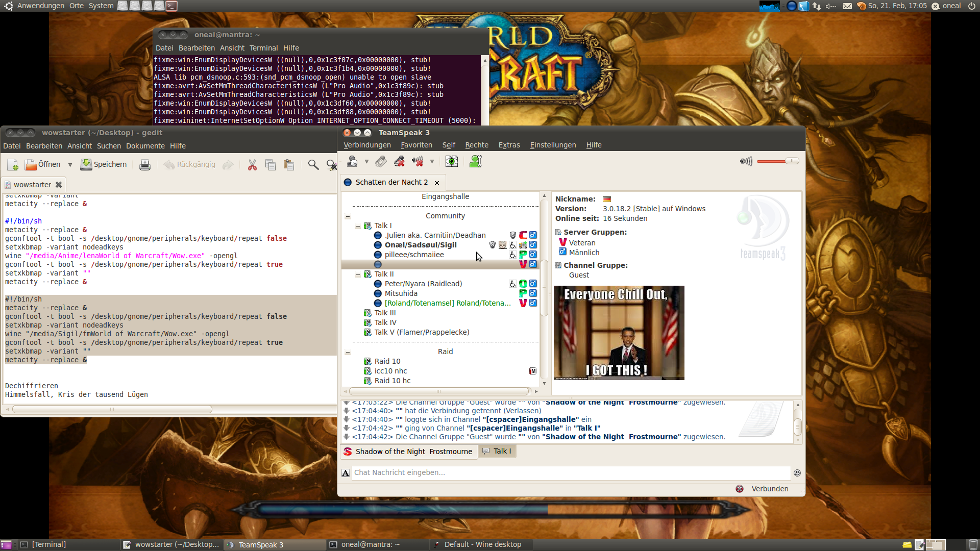Create a new document in gedit
Viewport: 980px width, 551px height.
pos(13,165)
